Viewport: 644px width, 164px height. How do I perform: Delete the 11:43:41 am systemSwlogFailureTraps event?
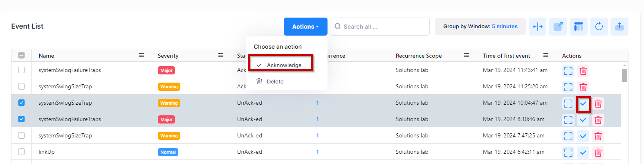pos(583,71)
